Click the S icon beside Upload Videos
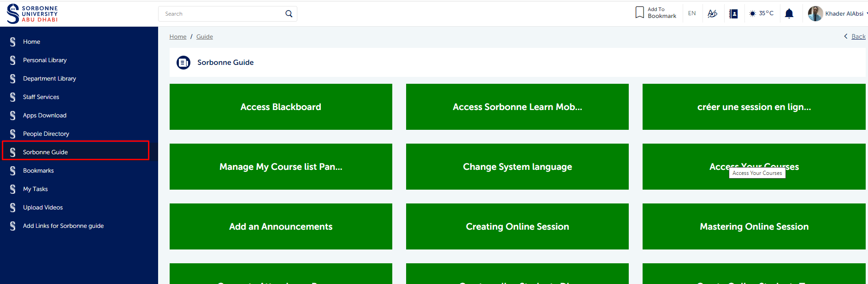 coord(13,208)
